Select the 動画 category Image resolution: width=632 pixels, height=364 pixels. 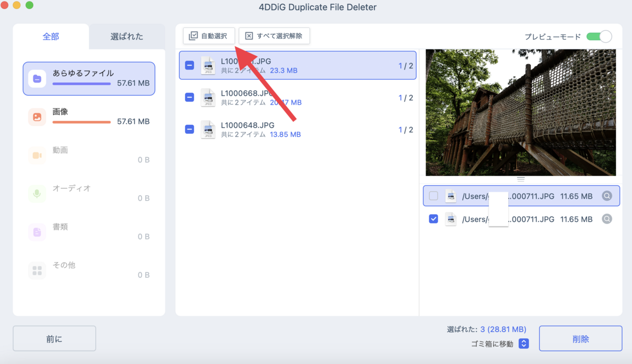coord(89,155)
